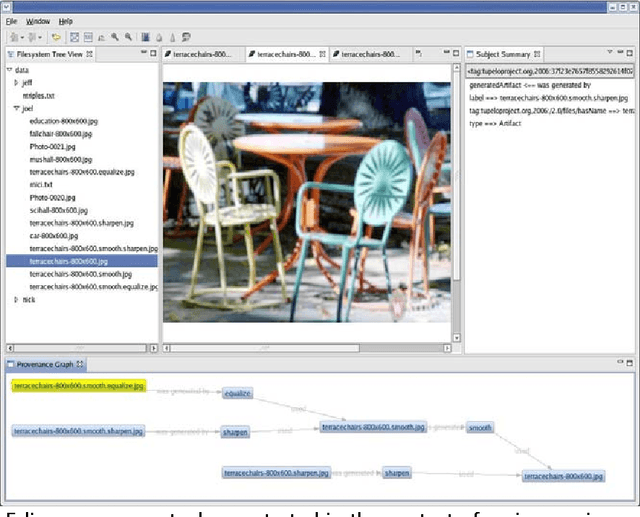Click the equalize node in provenance graph
Screen dimensions: 640x517
pyautogui.click(x=237, y=394)
